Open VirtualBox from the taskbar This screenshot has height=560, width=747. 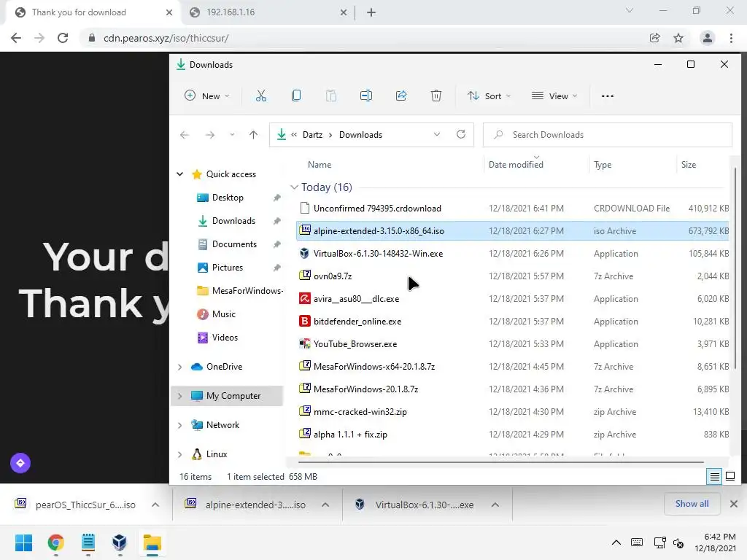[119, 542]
